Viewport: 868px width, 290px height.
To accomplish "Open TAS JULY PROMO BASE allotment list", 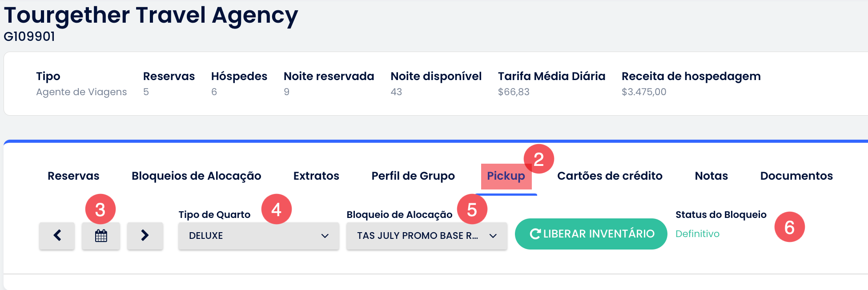I will (427, 236).
